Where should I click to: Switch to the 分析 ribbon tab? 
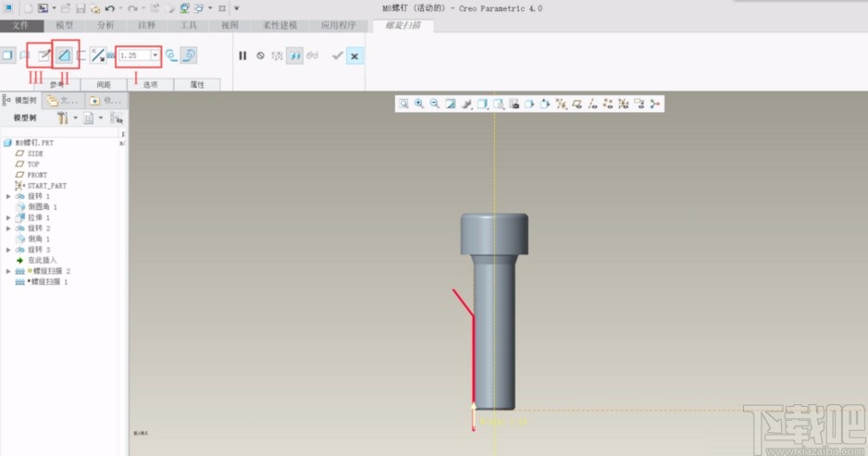pos(105,26)
